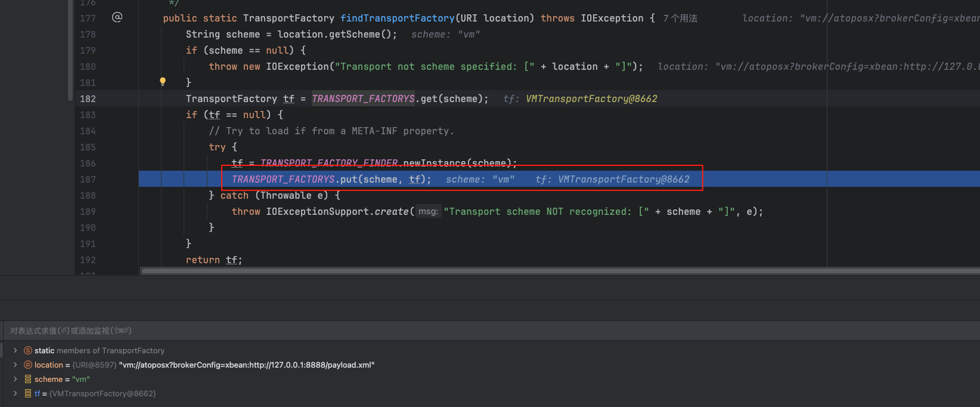Click the findTransportFactory method name
This screenshot has width=980, height=407.
coord(397,18)
